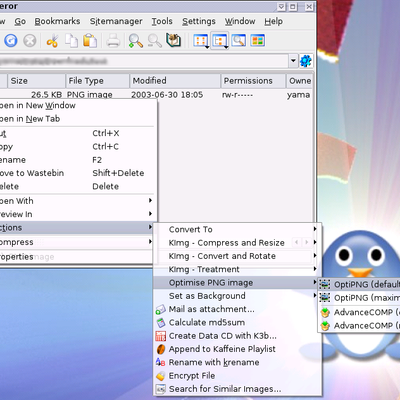Choose Cut entry with Ctrl+X

[x=77, y=133]
